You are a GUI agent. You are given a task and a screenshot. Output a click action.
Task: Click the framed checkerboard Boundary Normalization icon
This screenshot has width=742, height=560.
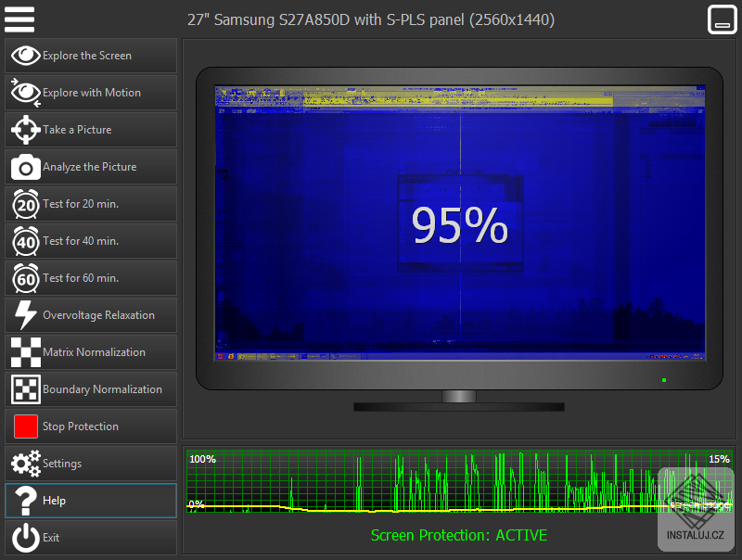[26, 389]
